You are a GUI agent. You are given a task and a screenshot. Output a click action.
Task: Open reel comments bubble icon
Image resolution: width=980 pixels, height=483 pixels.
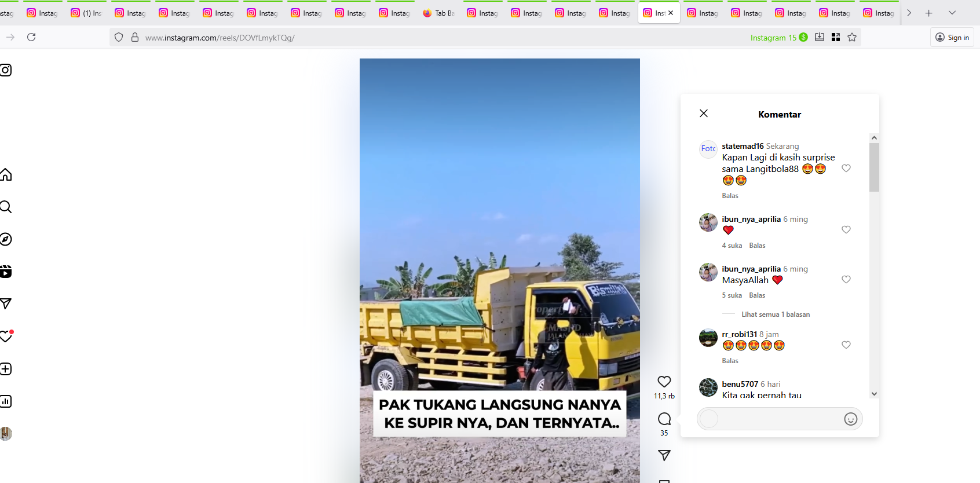tap(664, 419)
